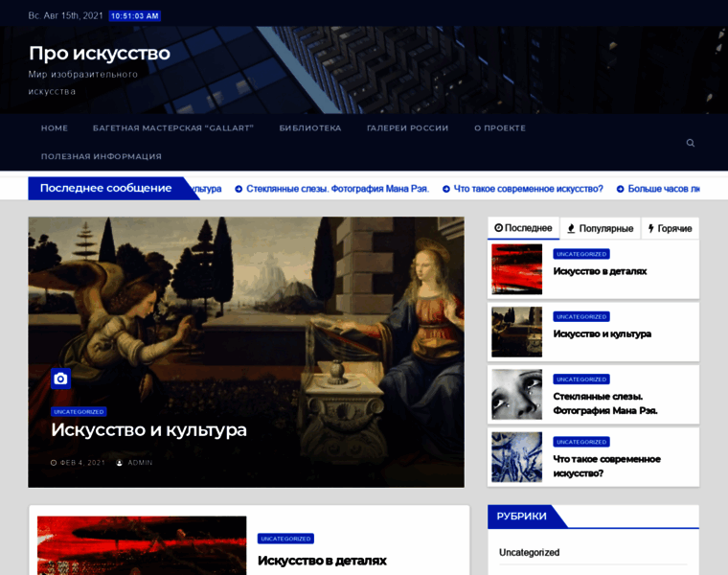The width and height of the screenshot is (728, 575).
Task: Click the 'Последнее сообщение' ticker label
Action: point(106,188)
